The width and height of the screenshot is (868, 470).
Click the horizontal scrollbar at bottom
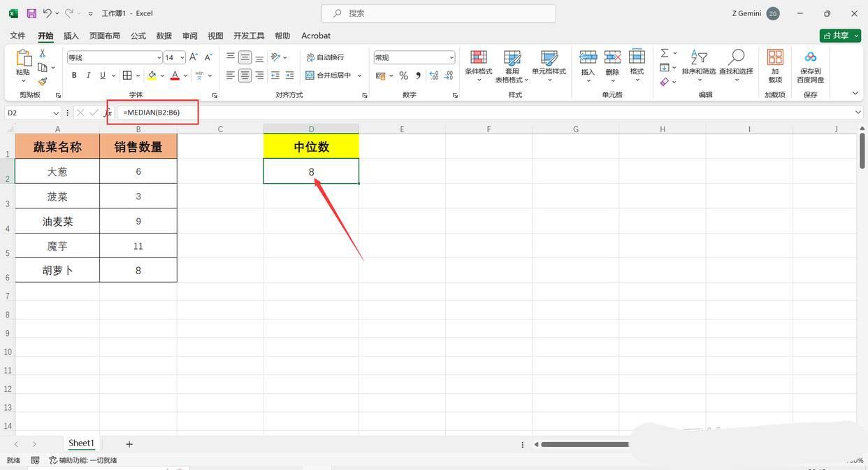pyautogui.click(x=585, y=444)
